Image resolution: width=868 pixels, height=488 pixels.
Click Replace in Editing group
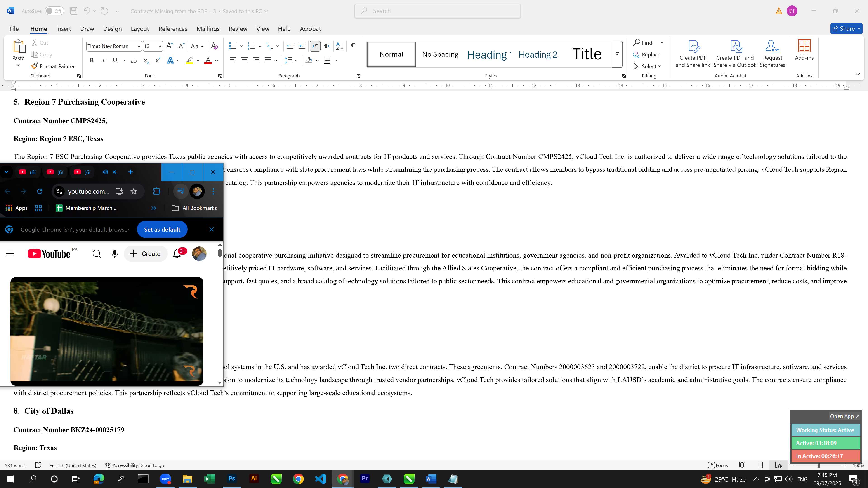coord(647,54)
